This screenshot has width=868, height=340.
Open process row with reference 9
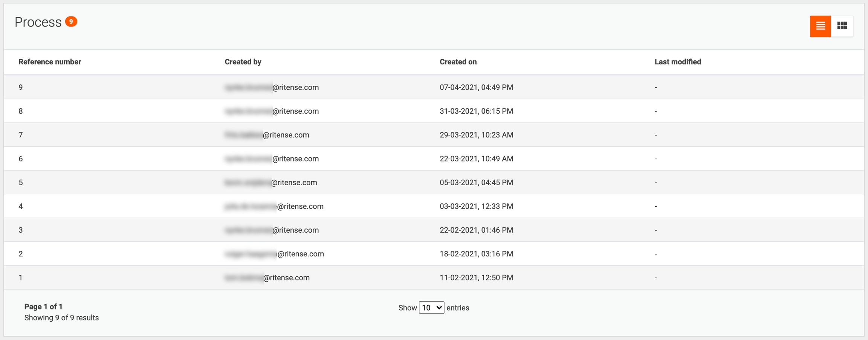pos(21,87)
